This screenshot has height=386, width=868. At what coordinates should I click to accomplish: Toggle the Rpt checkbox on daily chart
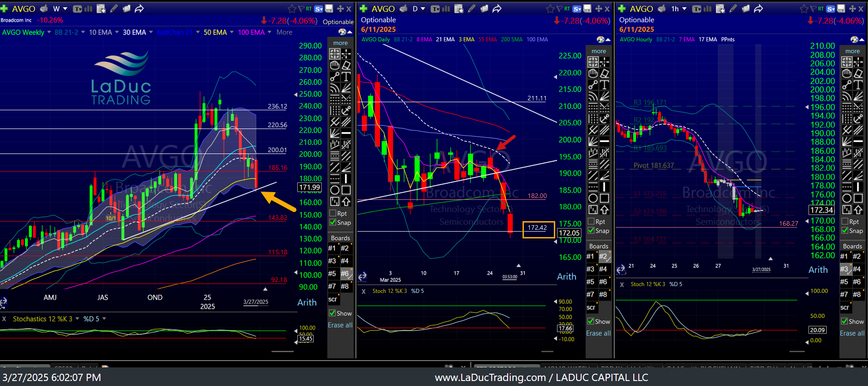click(591, 222)
